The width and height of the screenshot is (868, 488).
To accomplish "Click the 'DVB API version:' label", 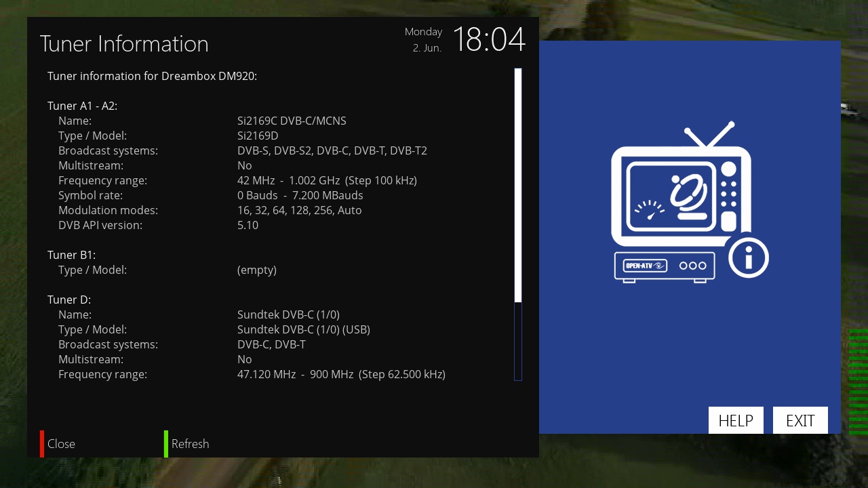I will (100, 225).
